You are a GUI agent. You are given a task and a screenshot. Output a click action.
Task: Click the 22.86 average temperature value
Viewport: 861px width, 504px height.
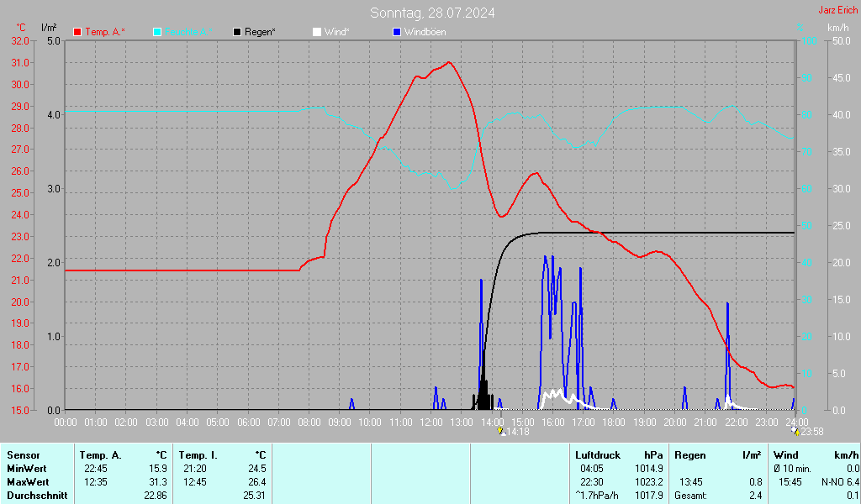coord(156,496)
